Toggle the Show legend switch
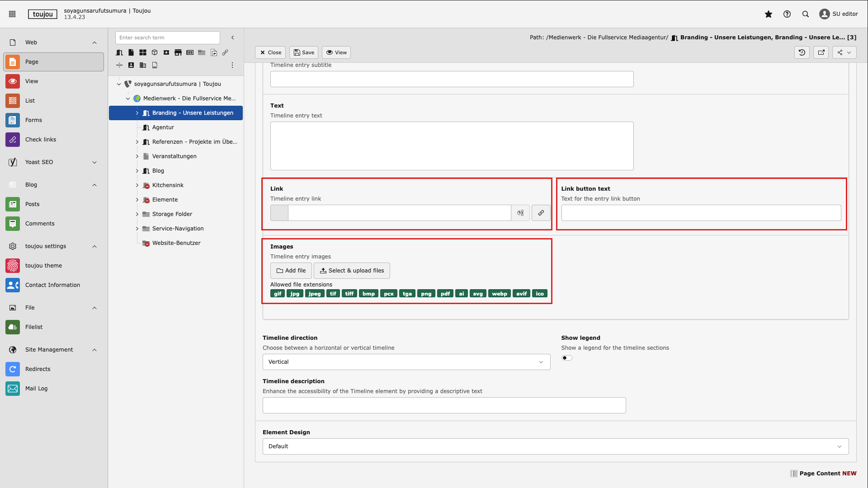 [567, 358]
